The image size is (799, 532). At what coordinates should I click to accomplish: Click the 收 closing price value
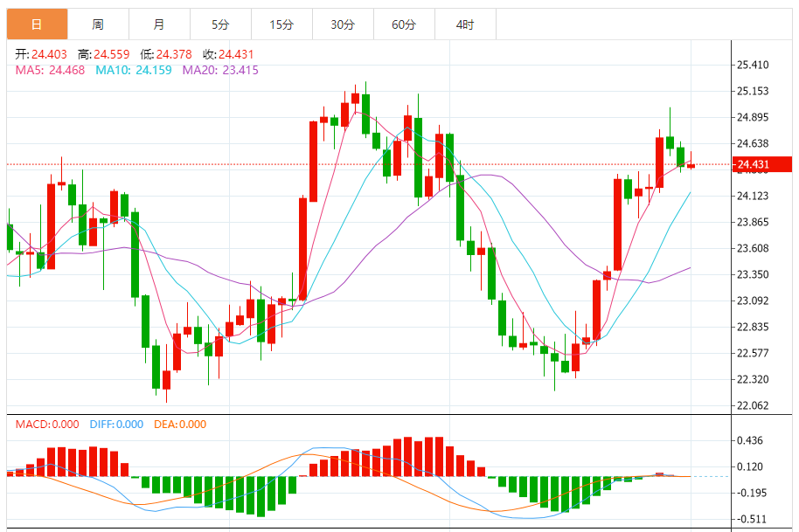[236, 54]
